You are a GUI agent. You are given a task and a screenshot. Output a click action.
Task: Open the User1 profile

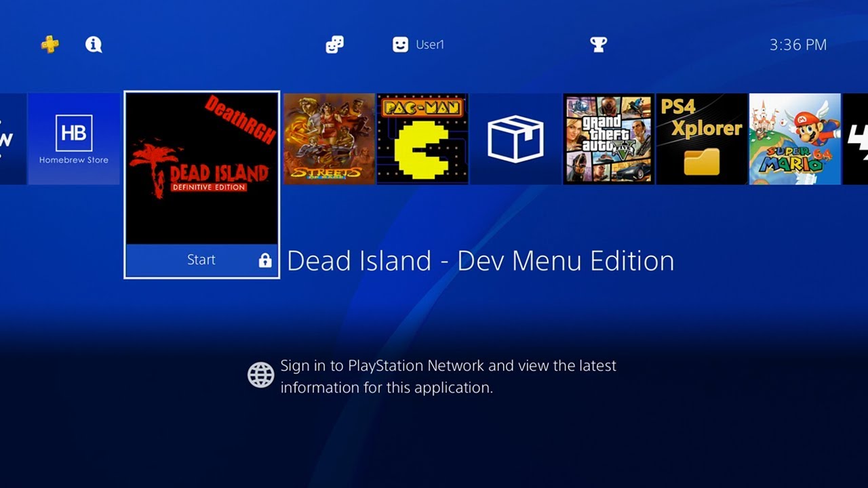(418, 45)
